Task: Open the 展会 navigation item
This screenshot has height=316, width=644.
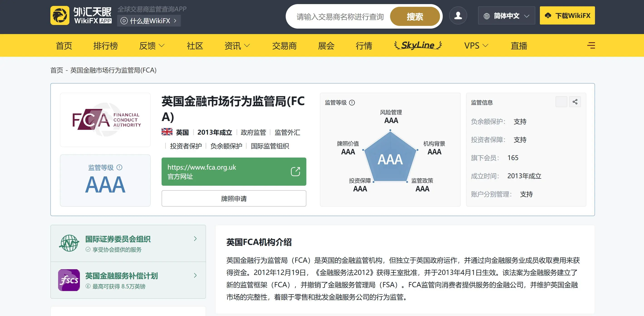Action: click(x=326, y=46)
